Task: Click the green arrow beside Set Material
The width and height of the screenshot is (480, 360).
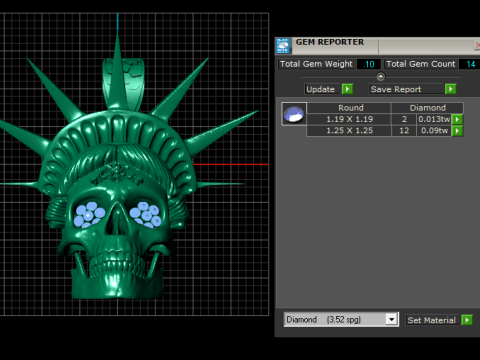Action: point(467,320)
